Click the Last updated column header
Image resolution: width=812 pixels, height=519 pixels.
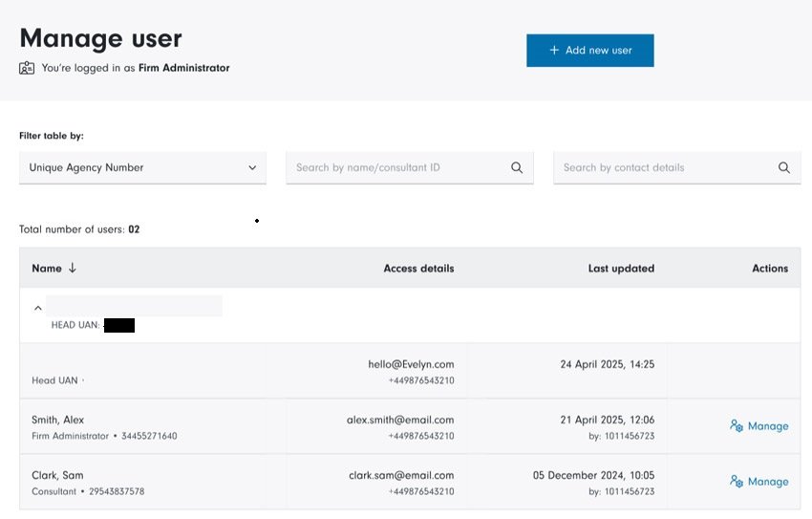621,269
